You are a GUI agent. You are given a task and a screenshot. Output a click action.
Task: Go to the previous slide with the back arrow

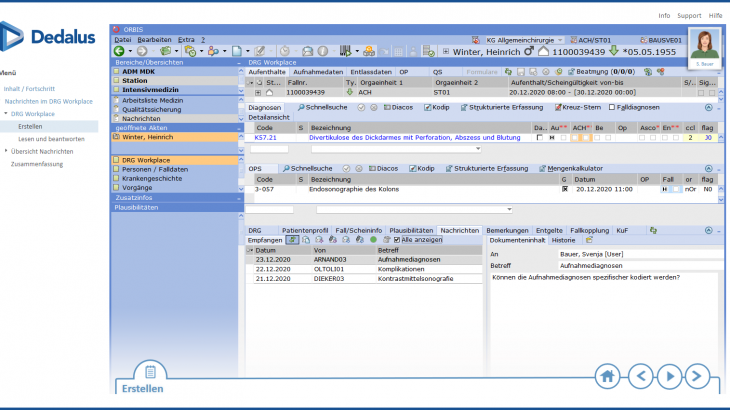point(640,376)
